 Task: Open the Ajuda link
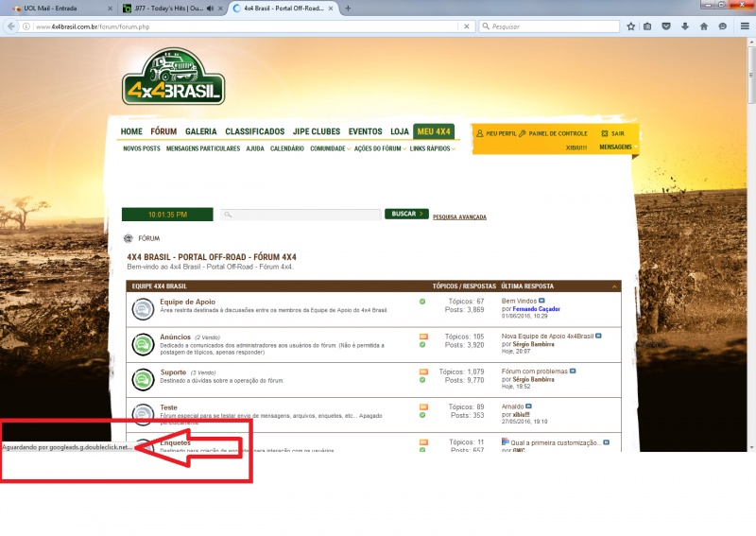pyautogui.click(x=255, y=148)
